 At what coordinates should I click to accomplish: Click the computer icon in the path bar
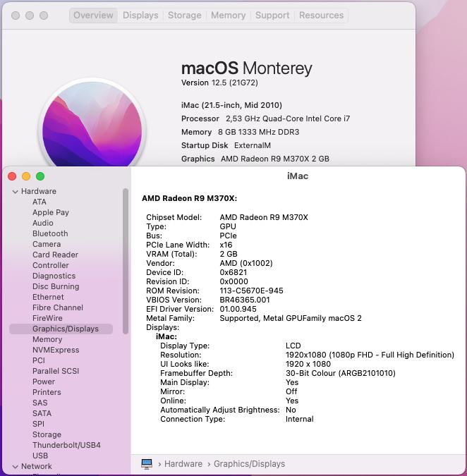point(147,464)
